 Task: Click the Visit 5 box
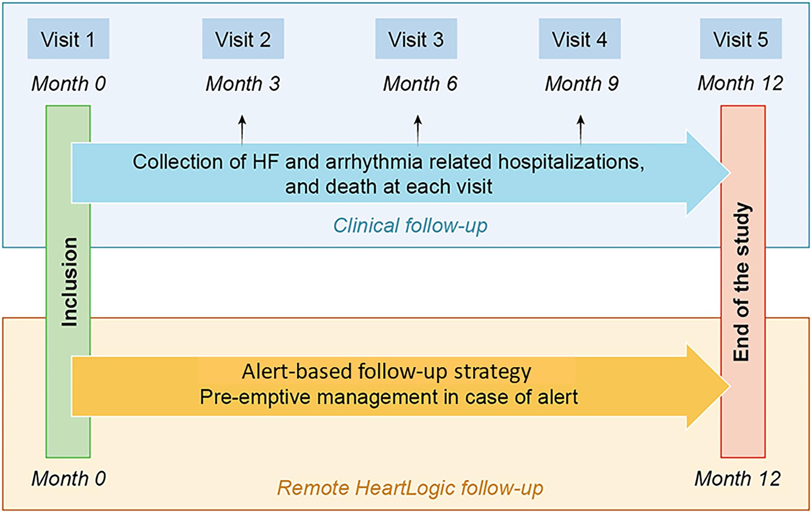pyautogui.click(x=741, y=39)
